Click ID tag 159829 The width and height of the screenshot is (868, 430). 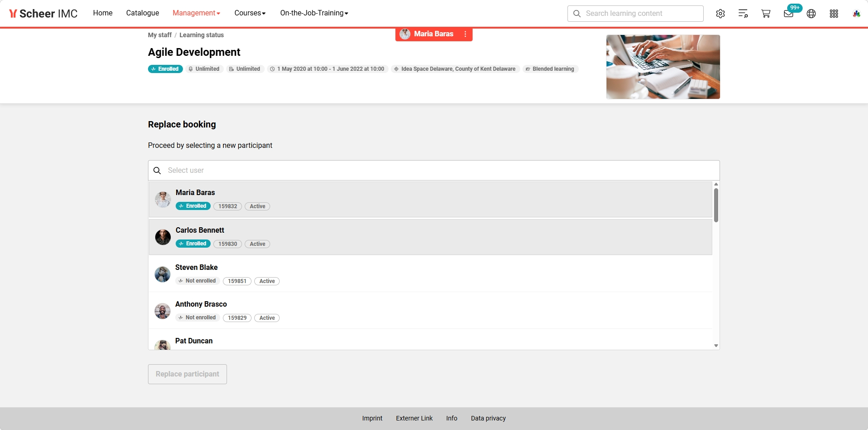(237, 318)
